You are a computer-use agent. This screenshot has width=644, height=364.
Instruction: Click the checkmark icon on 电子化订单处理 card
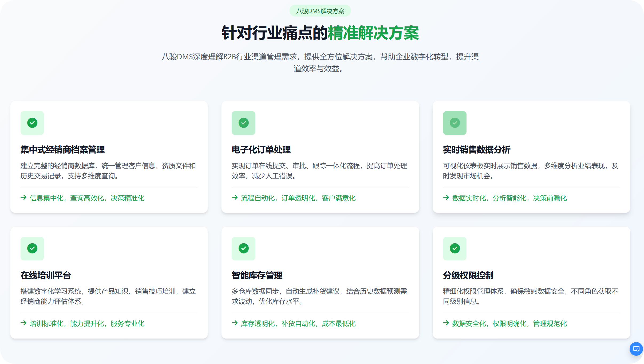(x=243, y=123)
